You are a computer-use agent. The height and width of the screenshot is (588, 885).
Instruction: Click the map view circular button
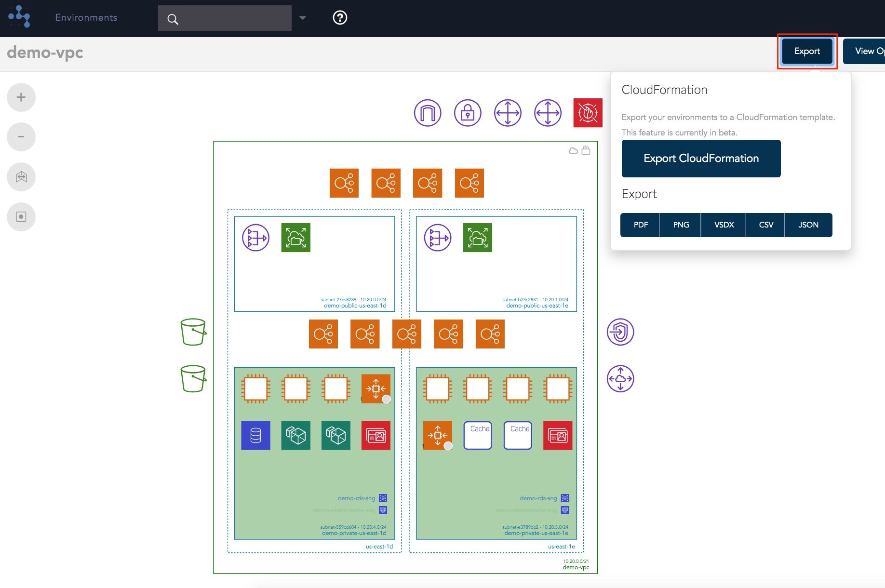[x=21, y=177]
